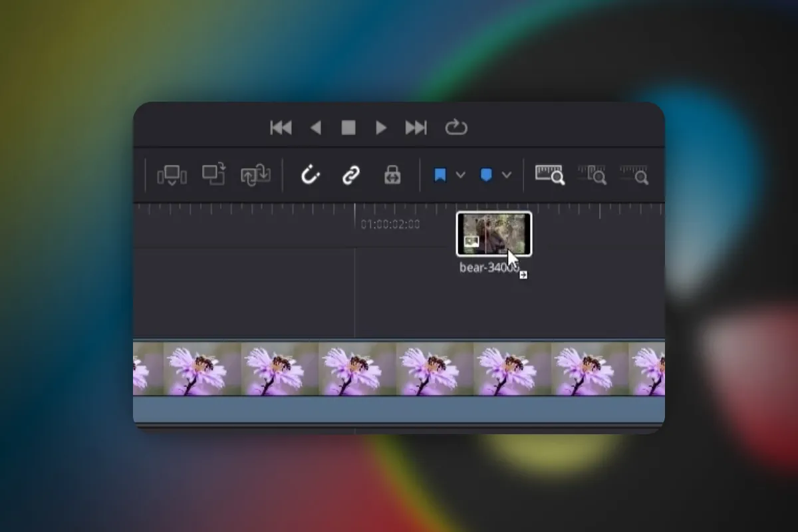798x532 pixels.
Task: Toggle position lock icon
Action: 392,176
